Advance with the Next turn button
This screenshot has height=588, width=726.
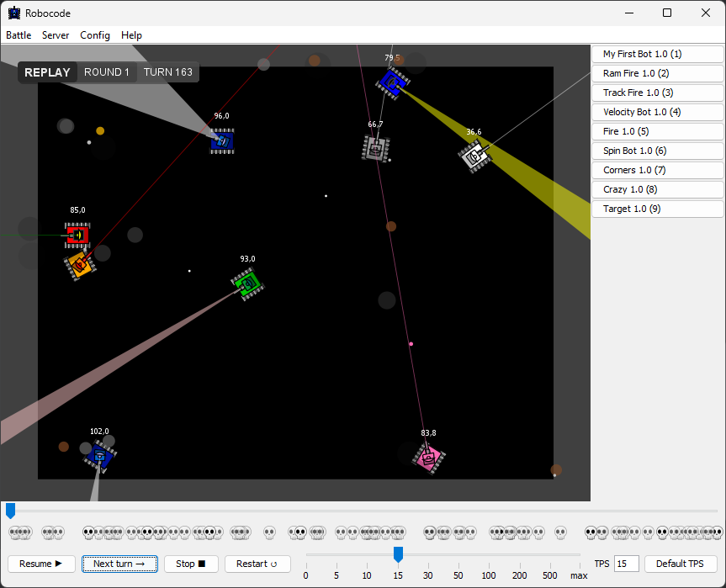point(119,564)
